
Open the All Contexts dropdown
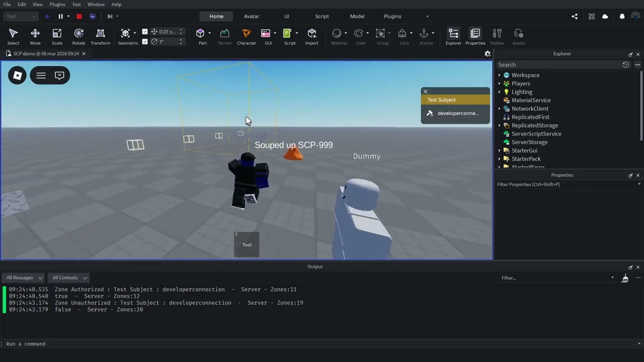click(68, 278)
